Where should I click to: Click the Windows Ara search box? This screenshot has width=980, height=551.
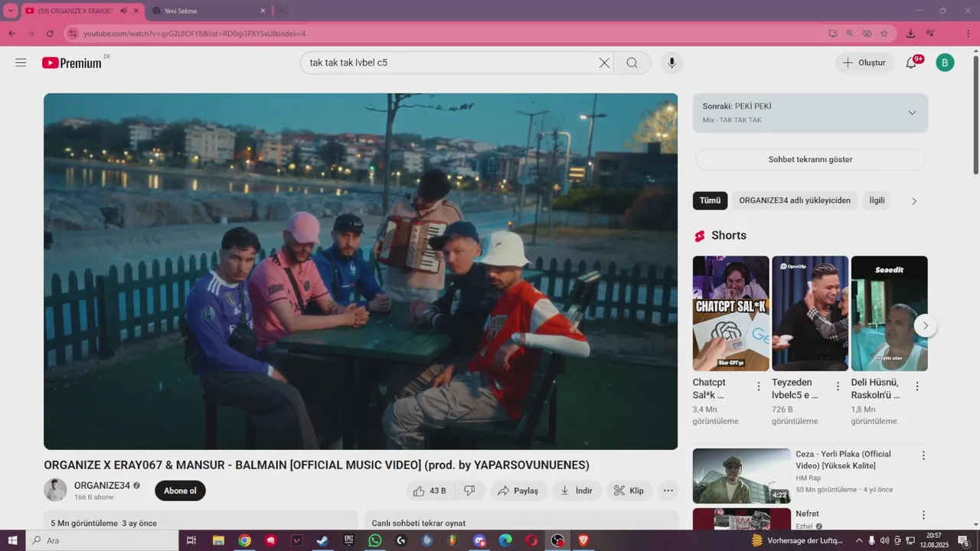click(102, 540)
